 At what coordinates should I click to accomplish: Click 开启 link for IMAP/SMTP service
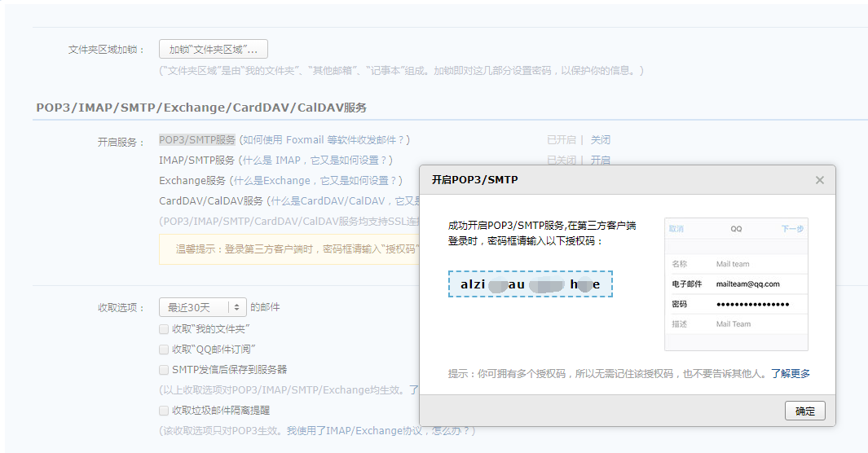click(600, 160)
